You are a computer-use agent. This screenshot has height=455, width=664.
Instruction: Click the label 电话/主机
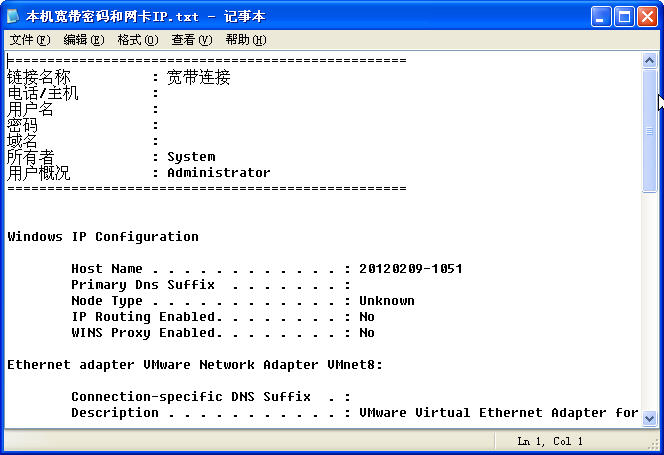[43, 93]
